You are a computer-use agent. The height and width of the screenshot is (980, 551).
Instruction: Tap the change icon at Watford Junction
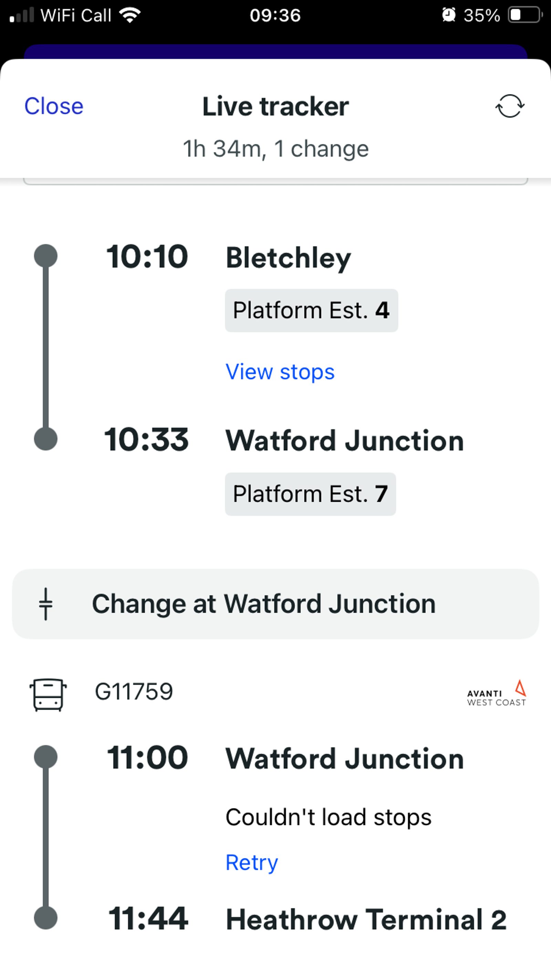[x=46, y=604]
